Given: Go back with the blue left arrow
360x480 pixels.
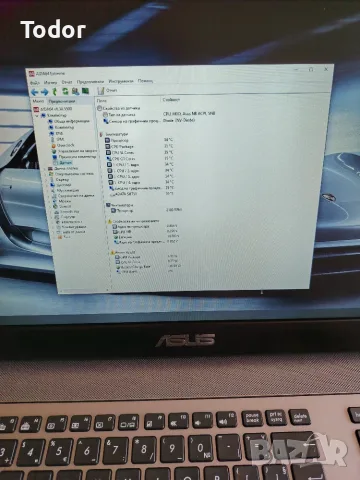Looking at the screenshot, I should pos(35,92).
